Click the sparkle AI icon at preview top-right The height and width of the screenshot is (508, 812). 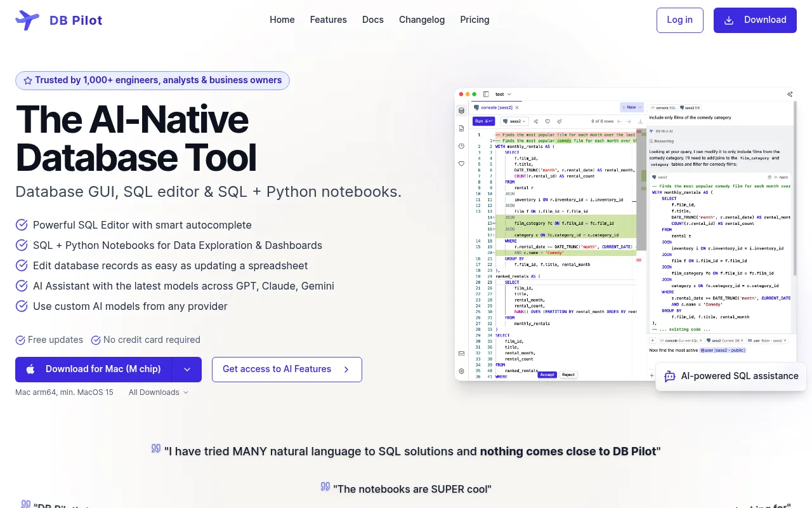tap(790, 94)
